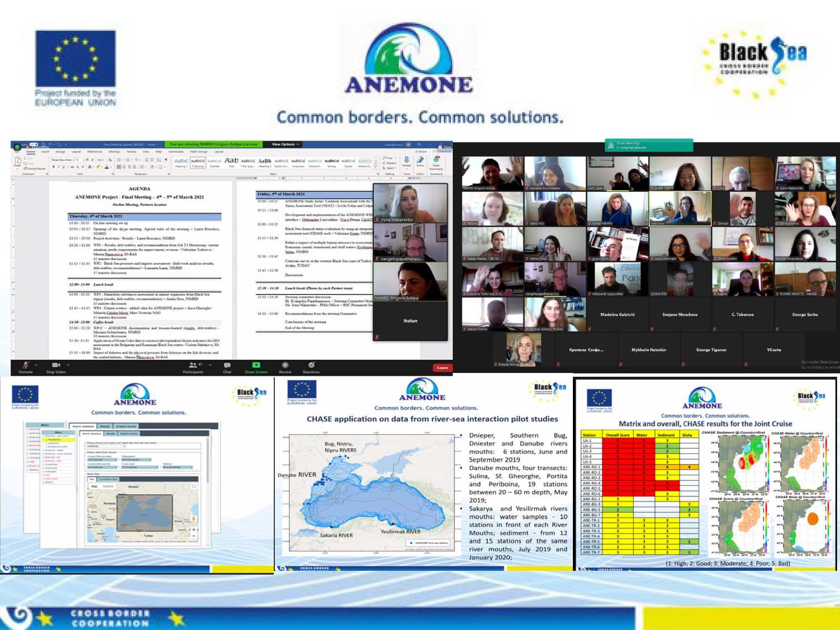Open the Select dropdown in Word Editing group

click(x=389, y=168)
